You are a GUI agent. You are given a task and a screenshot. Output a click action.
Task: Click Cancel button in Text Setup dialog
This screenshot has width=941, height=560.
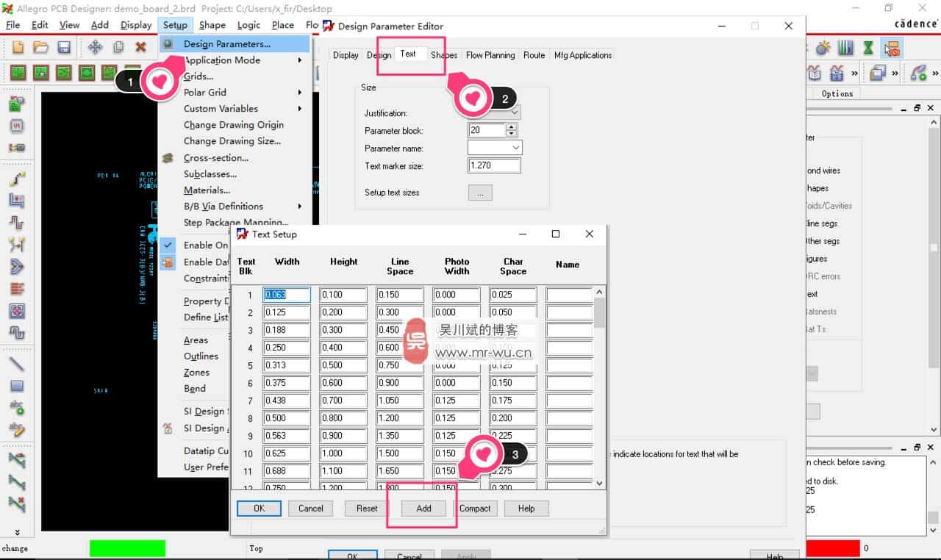point(310,508)
